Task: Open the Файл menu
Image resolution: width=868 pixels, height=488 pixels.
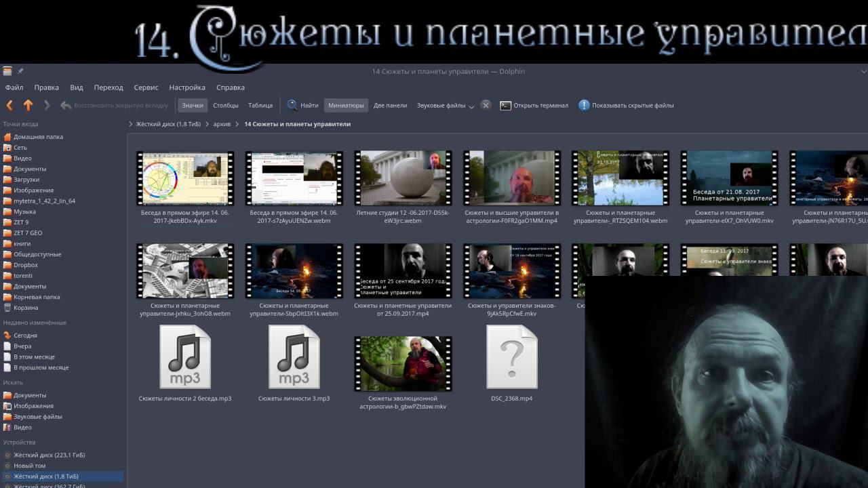Action: point(14,87)
